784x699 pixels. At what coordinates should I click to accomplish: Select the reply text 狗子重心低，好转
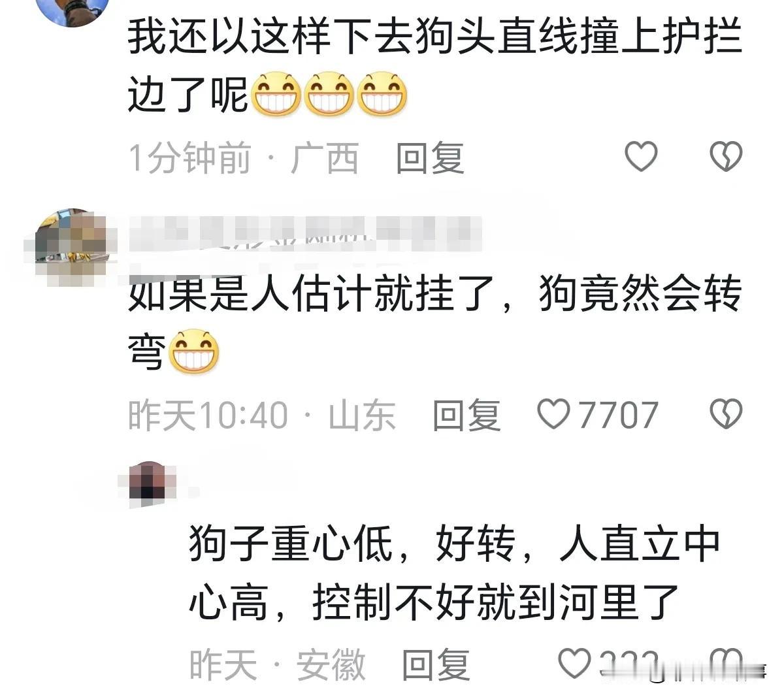click(x=352, y=543)
